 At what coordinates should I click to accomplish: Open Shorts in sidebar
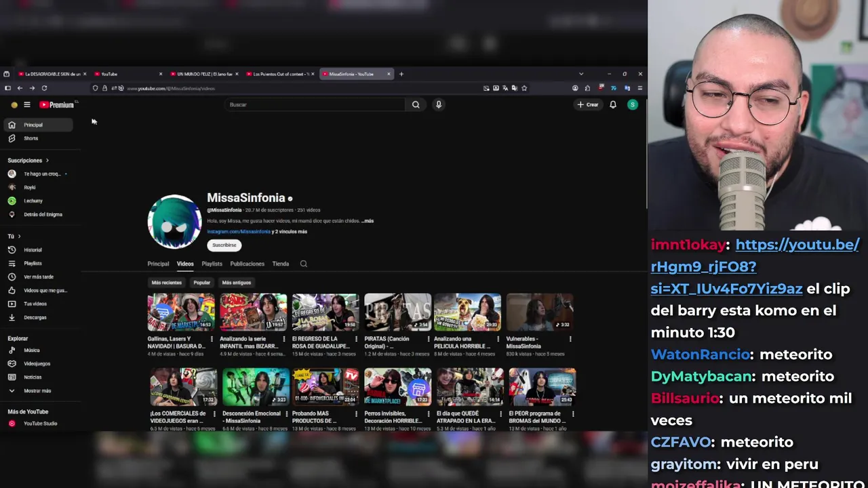pos(39,138)
